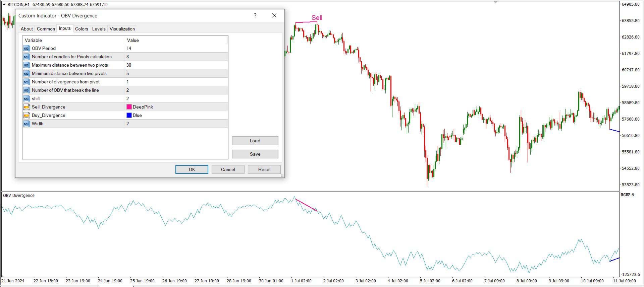
Task: Click icon beside Maximum distance between two pivots
Action: [x=26, y=65]
